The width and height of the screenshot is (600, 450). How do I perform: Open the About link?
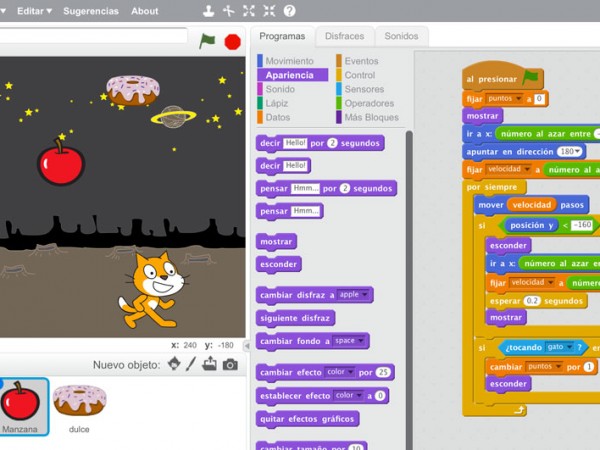[x=145, y=11]
